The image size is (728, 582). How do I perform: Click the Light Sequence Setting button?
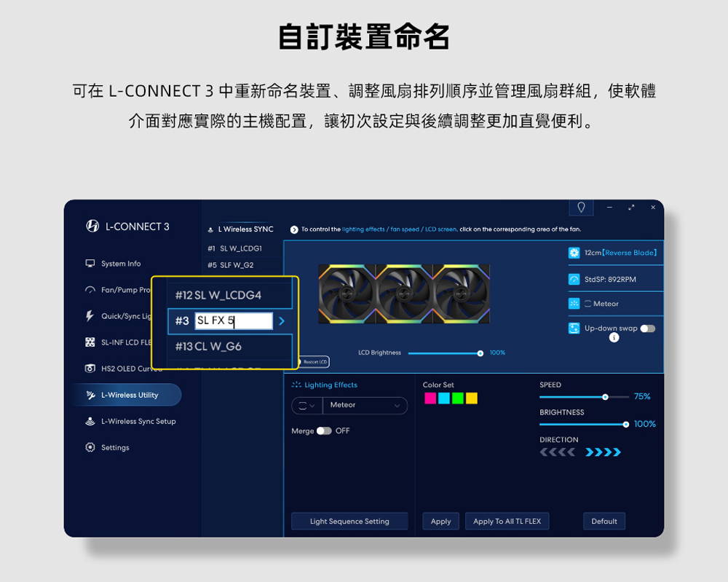click(349, 521)
